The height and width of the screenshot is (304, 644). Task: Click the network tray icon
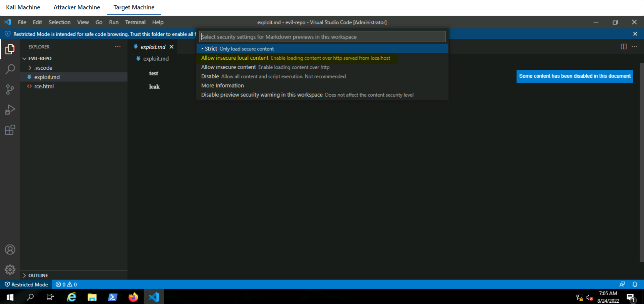point(580,298)
